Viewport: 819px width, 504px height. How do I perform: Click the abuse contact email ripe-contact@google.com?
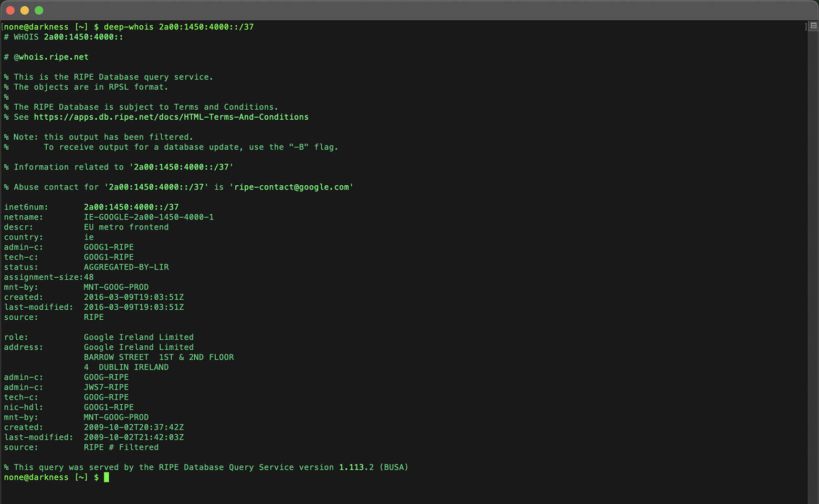click(x=290, y=187)
